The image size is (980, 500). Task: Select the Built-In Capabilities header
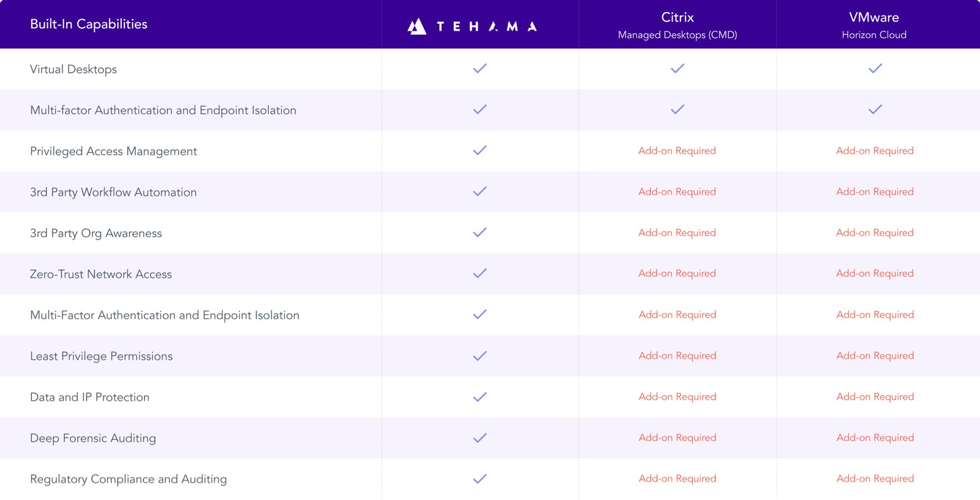89,24
